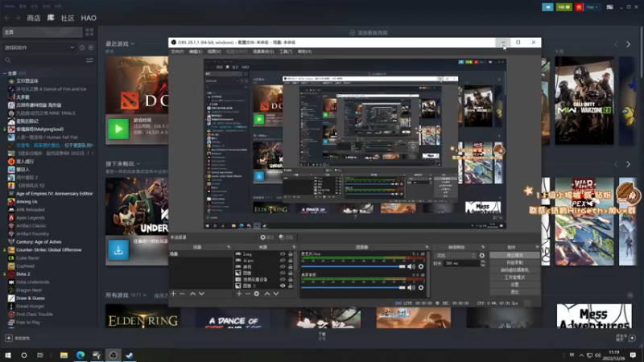
Task: Open the Steam store tab
Action: click(x=34, y=18)
